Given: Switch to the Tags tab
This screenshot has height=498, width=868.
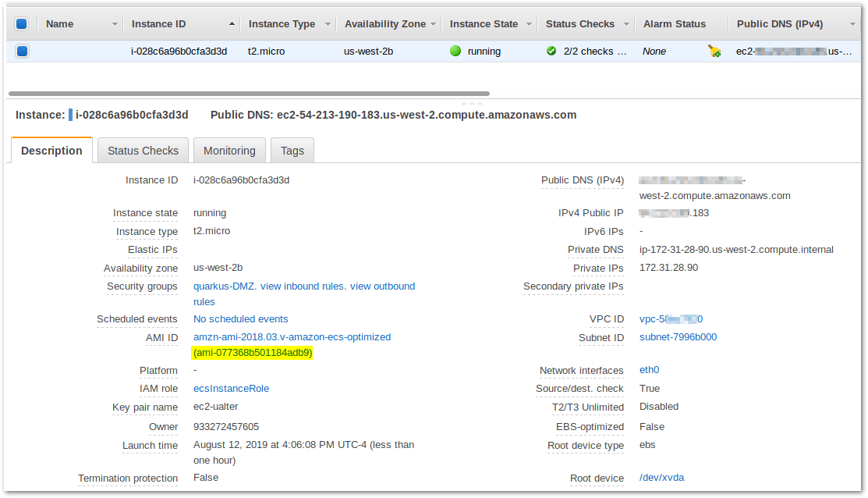Looking at the screenshot, I should 292,150.
